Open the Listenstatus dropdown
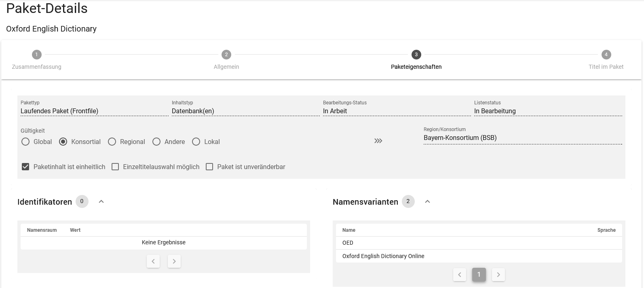The image size is (644, 288). (x=548, y=111)
